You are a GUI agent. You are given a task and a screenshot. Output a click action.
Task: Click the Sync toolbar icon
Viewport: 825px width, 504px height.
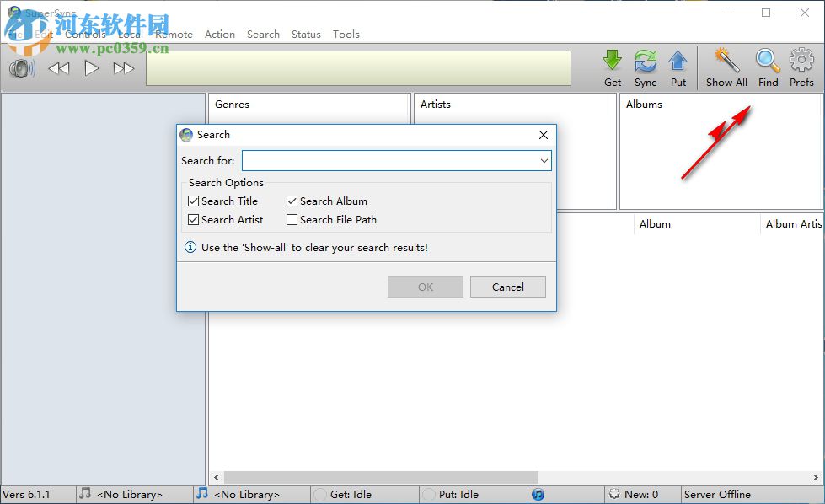pyautogui.click(x=646, y=61)
